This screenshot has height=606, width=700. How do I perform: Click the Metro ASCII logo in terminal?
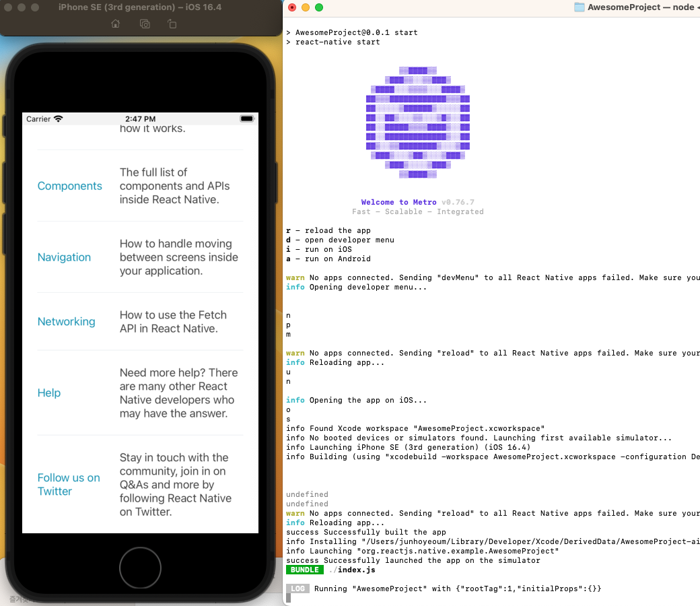[417, 123]
